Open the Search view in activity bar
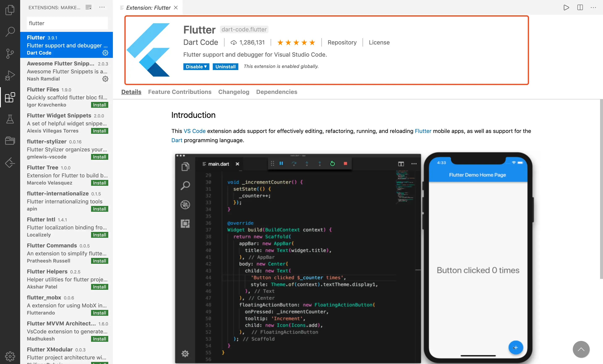603x364 pixels. (10, 31)
